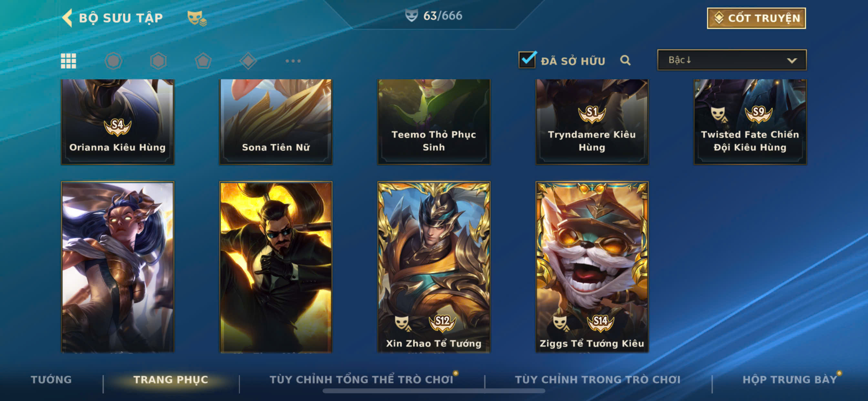Open the golden mask coins icon
Viewport: 868px width, 401px height.
[197, 18]
